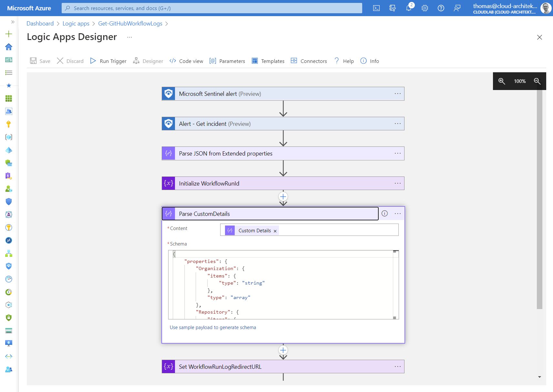Open Connectors from the toolbar

[x=309, y=61]
